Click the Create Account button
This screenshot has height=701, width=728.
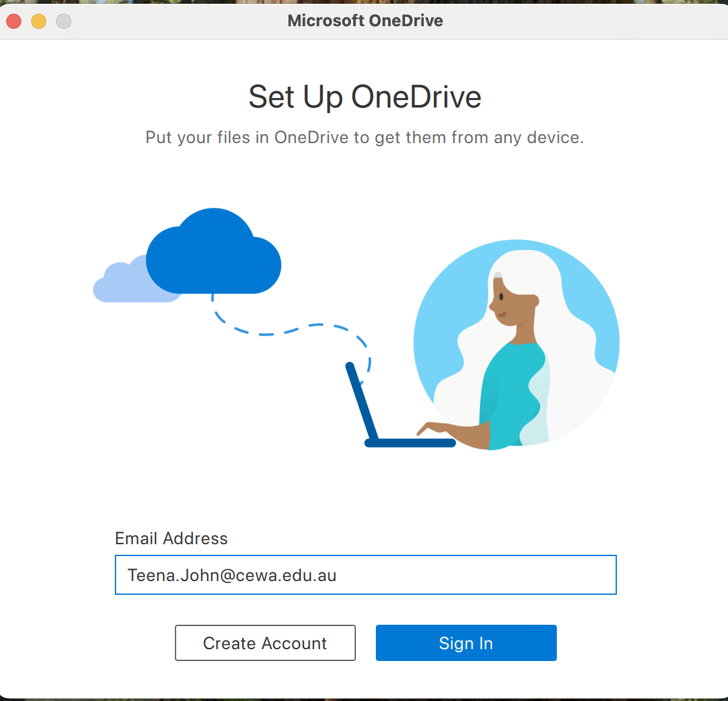[265, 643]
